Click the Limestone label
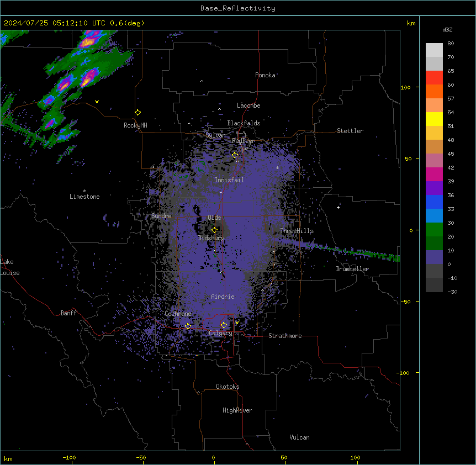 pos(84,197)
